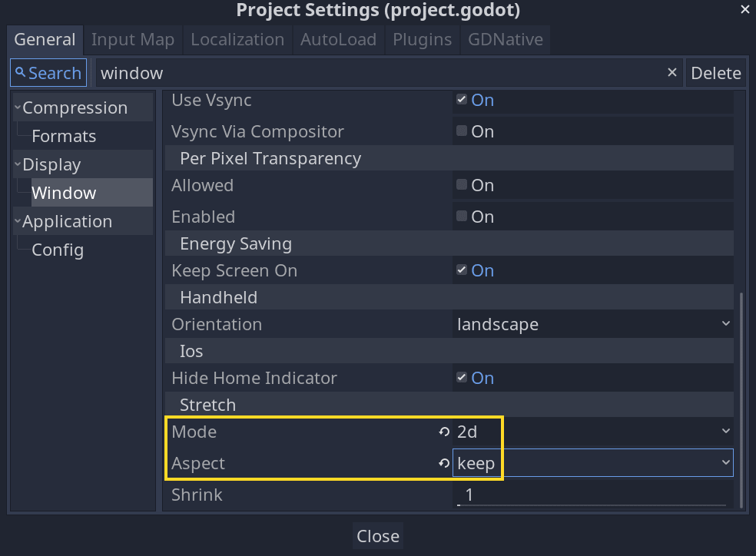Click the Delete button
Viewport: 756px width, 556px height.
click(716, 72)
